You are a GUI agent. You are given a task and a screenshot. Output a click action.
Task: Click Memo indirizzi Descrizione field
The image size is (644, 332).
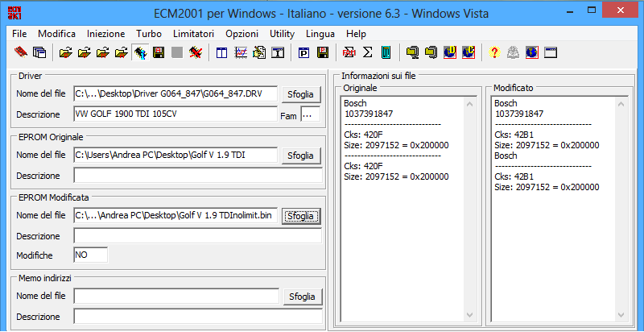pos(198,317)
